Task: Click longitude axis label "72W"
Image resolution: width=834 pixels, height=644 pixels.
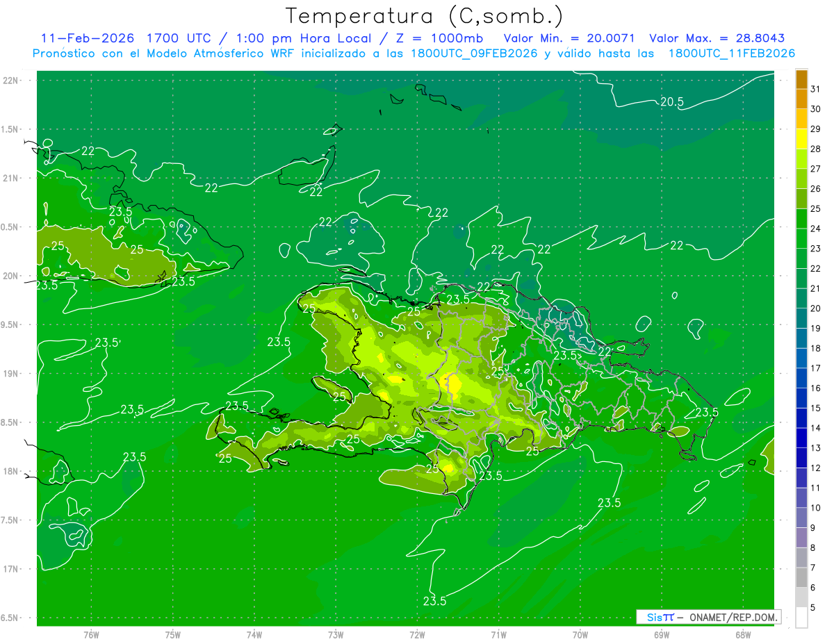Action: pyautogui.click(x=417, y=635)
